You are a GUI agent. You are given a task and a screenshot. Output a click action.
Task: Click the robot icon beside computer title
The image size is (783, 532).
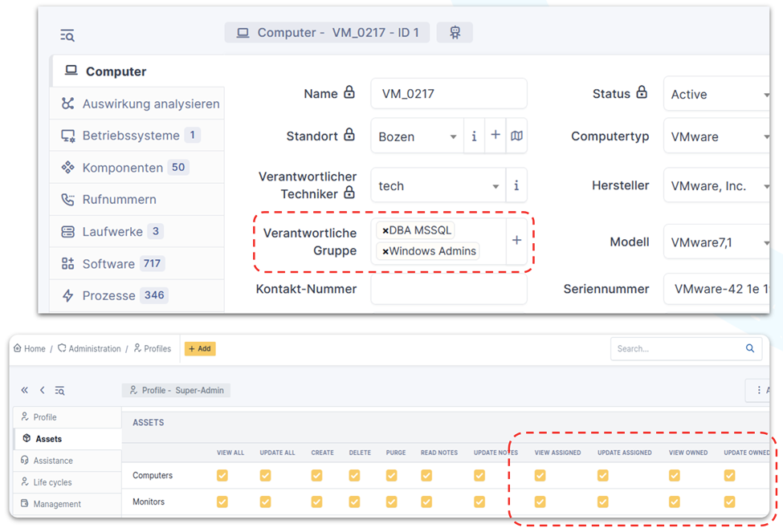455,33
